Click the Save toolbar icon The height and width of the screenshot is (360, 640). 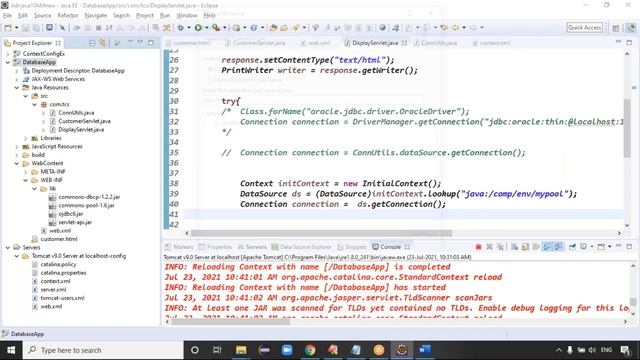pos(25,27)
